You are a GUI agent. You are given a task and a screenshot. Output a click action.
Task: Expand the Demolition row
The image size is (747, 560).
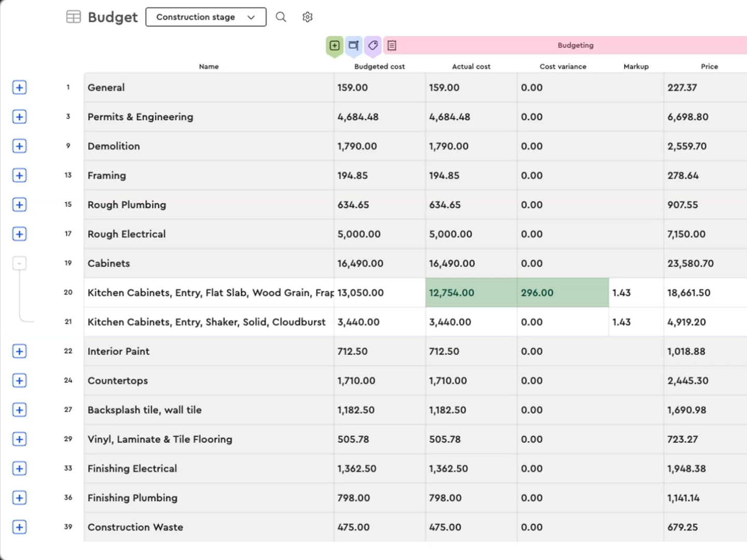pos(19,146)
